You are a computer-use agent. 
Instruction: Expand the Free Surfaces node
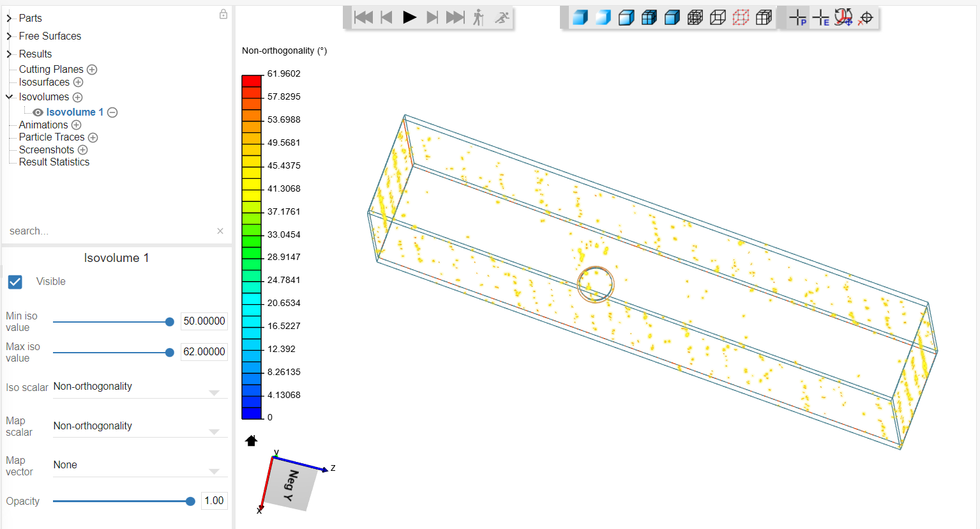coord(9,36)
